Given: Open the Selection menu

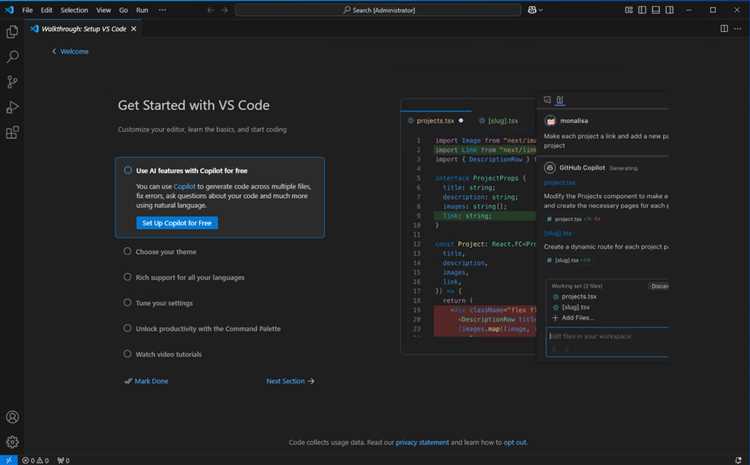Looking at the screenshot, I should [74, 10].
